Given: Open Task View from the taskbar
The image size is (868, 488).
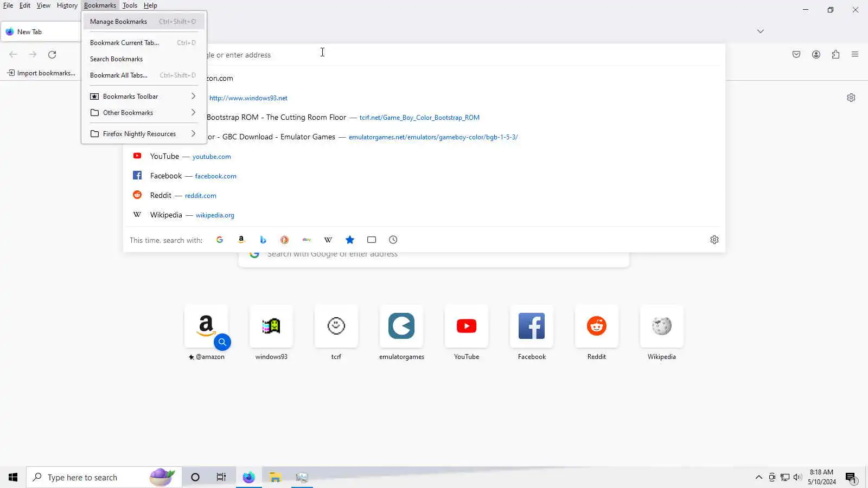Looking at the screenshot, I should coord(221,478).
